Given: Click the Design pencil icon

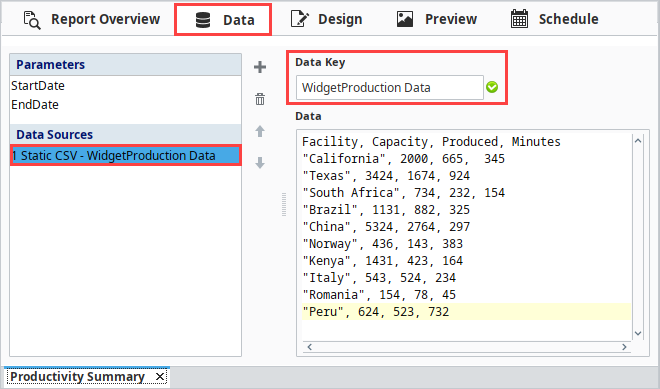Looking at the screenshot, I should [x=300, y=19].
